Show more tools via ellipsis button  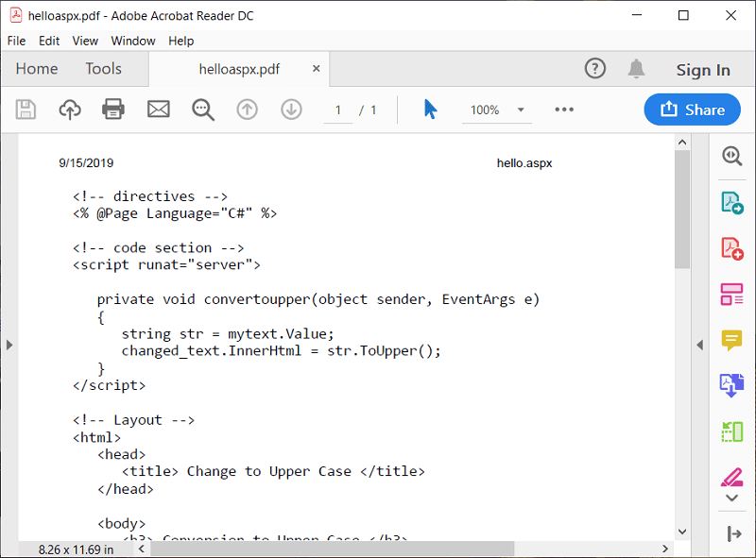[x=564, y=110]
